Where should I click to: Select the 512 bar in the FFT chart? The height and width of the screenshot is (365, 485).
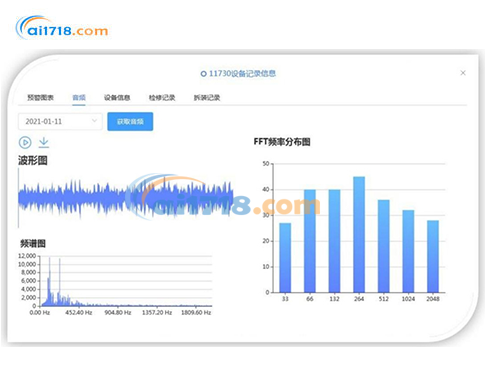384,246
